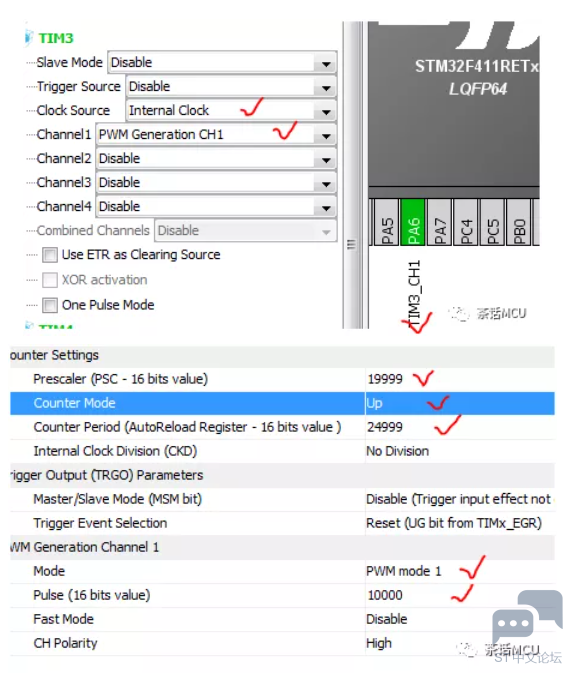Screen dimensions: 571x673
Task: Select the PA7 pin on the chip
Action: [440, 222]
